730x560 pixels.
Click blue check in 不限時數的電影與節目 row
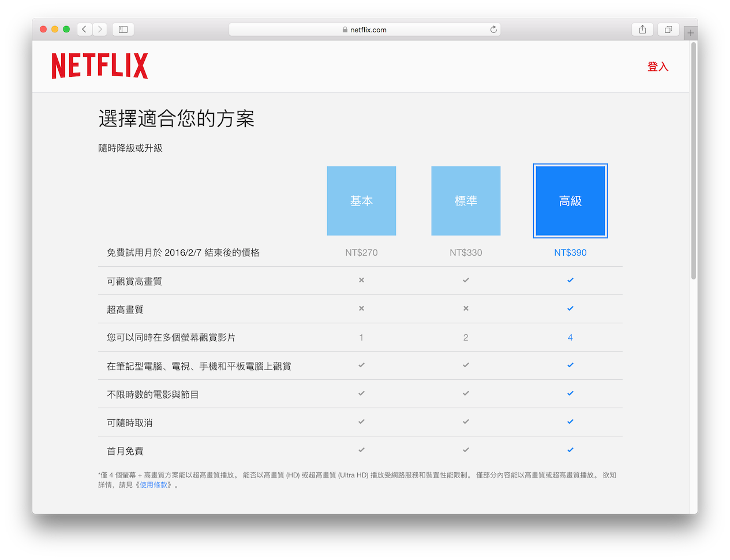[x=570, y=393]
